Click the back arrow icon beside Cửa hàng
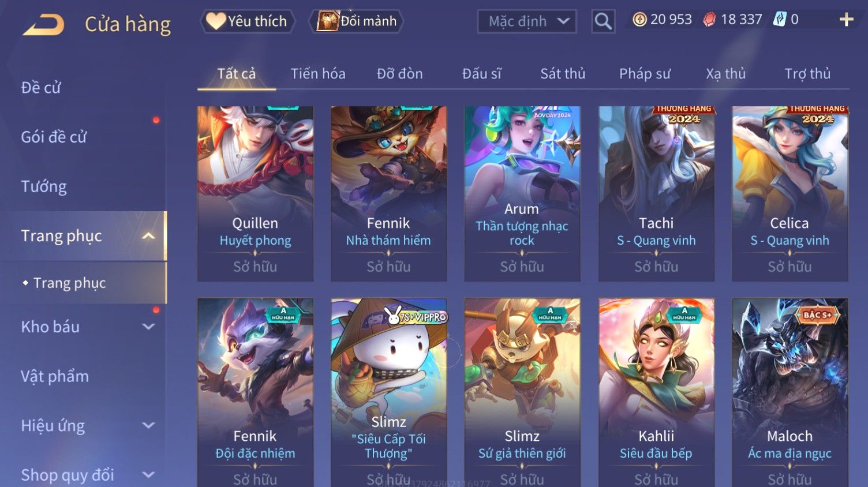This screenshot has width=868, height=487. pos(44,25)
